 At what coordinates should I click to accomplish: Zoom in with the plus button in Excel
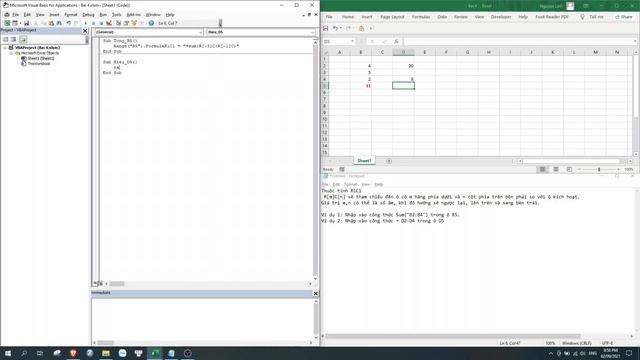point(619,169)
